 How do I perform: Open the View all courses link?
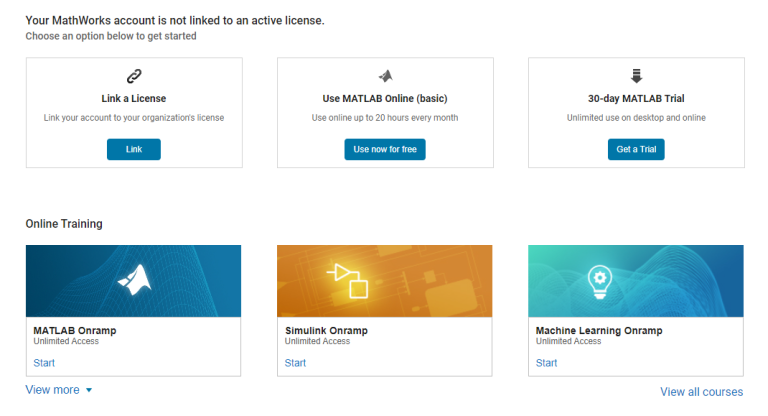pos(701,392)
